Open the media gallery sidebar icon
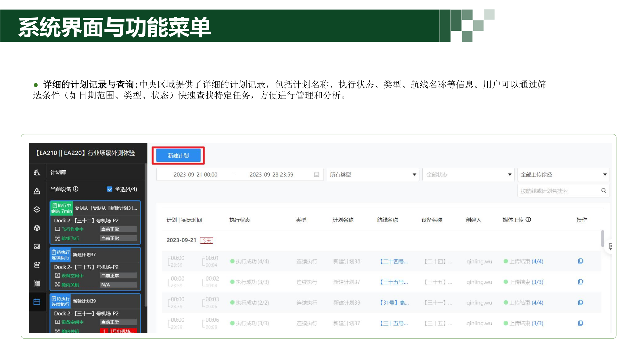644x362 pixels. pos(37,247)
